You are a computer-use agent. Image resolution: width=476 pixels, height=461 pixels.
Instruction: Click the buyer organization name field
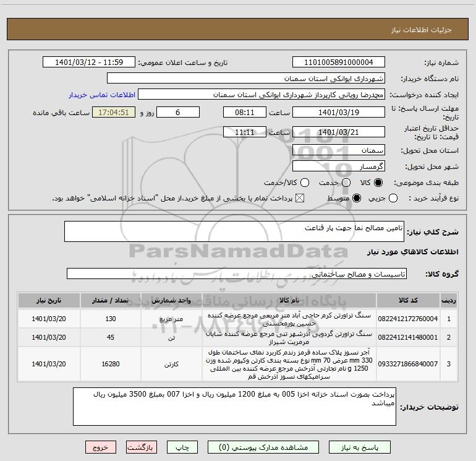[x=246, y=79]
